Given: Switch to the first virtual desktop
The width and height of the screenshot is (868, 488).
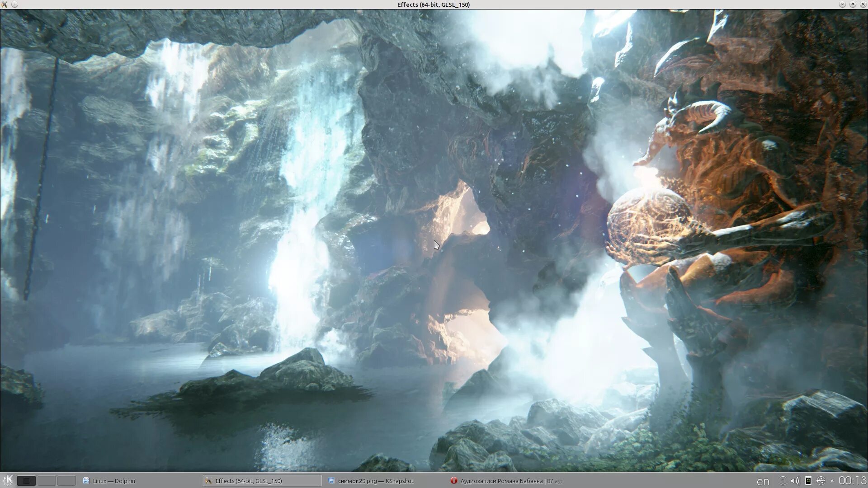Looking at the screenshot, I should click(x=26, y=481).
